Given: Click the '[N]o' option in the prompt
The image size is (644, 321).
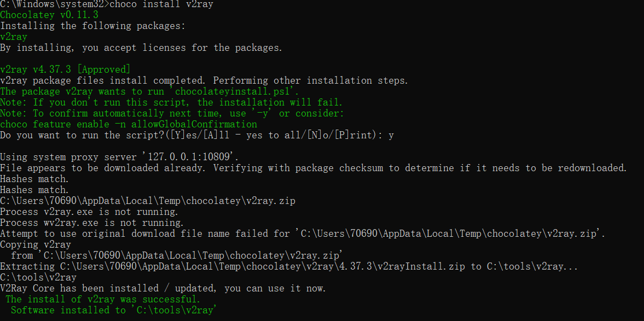Looking at the screenshot, I should point(317,136).
